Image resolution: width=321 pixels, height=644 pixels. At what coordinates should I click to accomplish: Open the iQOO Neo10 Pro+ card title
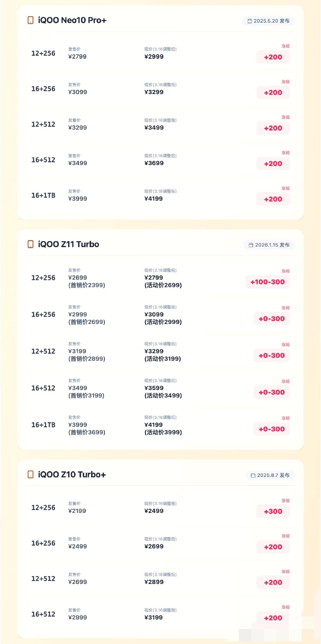72,20
